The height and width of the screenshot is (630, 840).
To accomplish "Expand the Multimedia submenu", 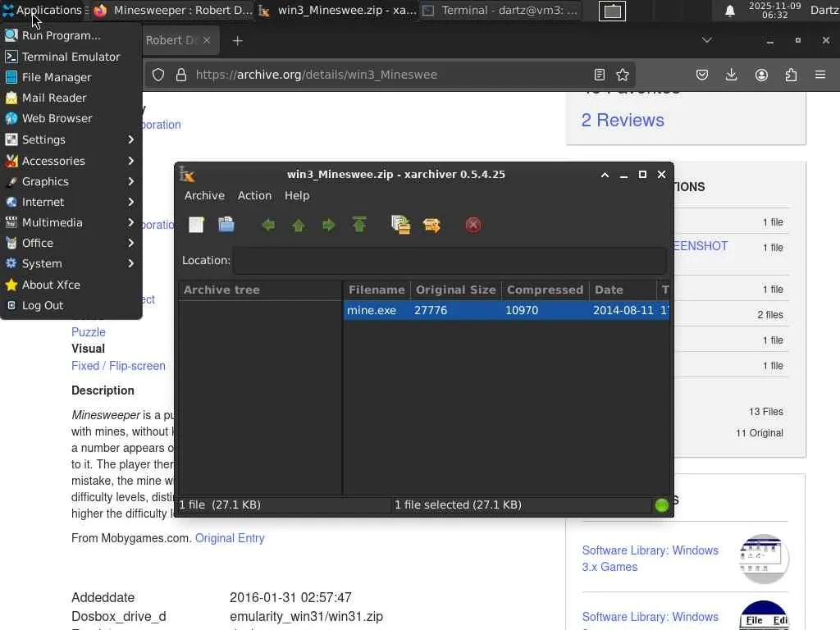I will [71, 222].
